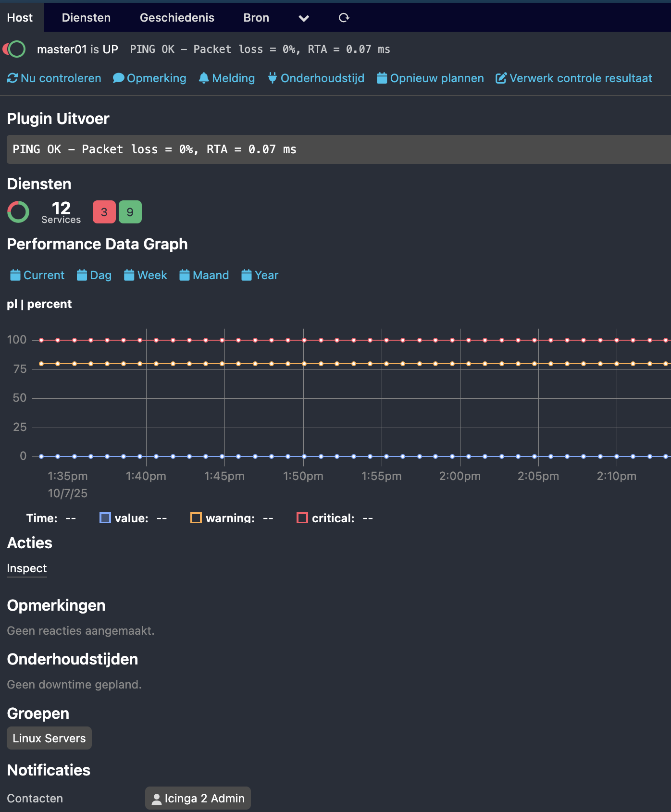The image size is (671, 812).
Task: Open the Bron tab
Action: pyautogui.click(x=256, y=18)
